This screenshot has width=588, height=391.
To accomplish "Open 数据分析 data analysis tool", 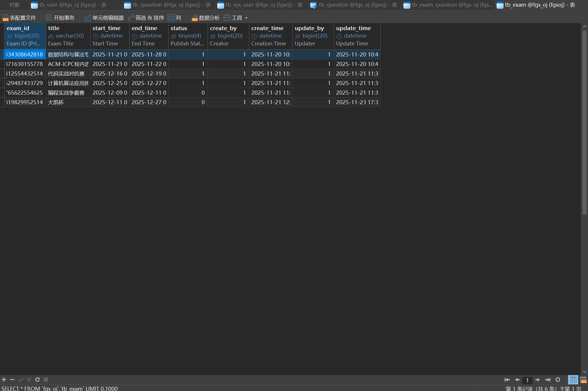I will (206, 18).
